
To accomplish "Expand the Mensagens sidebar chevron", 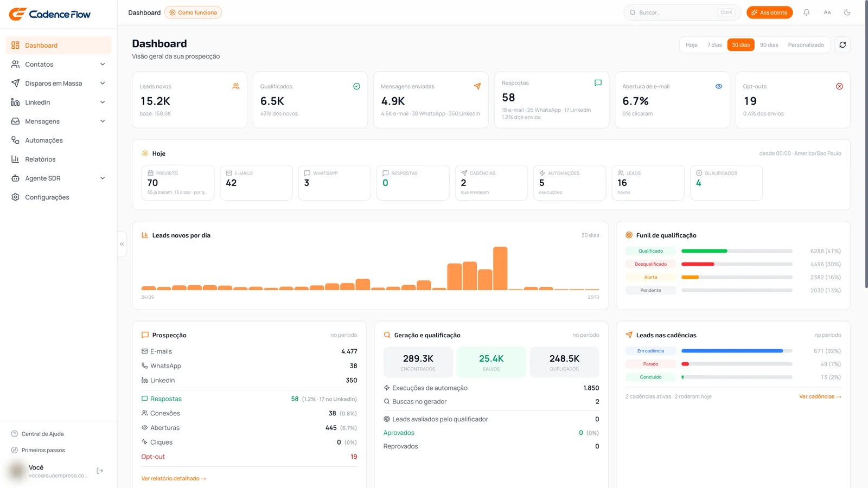I will click(x=103, y=121).
